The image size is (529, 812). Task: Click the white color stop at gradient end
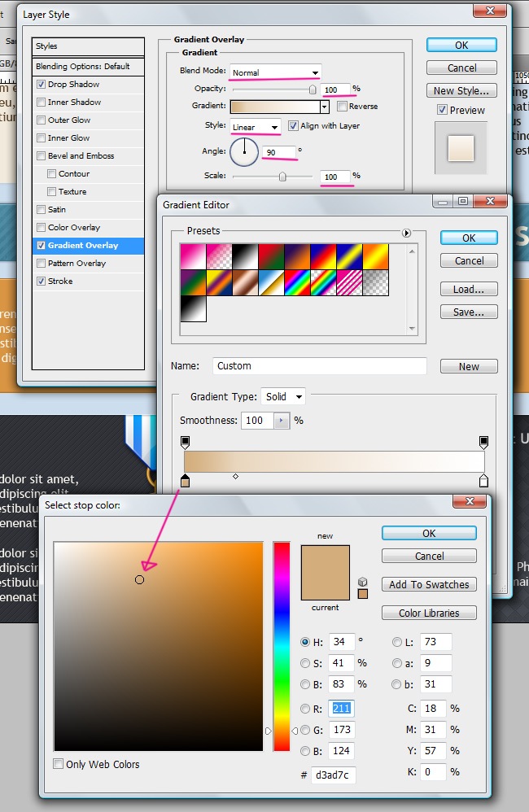(483, 481)
